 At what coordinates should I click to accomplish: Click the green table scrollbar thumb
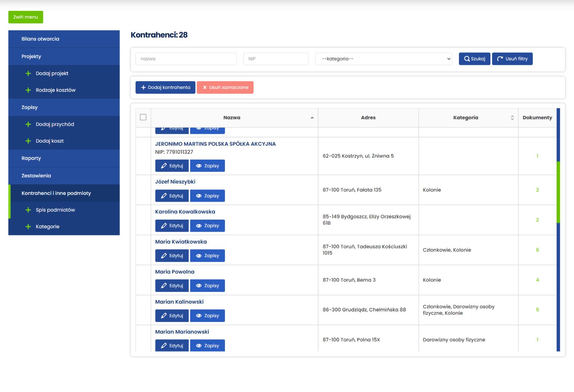[x=558, y=192]
